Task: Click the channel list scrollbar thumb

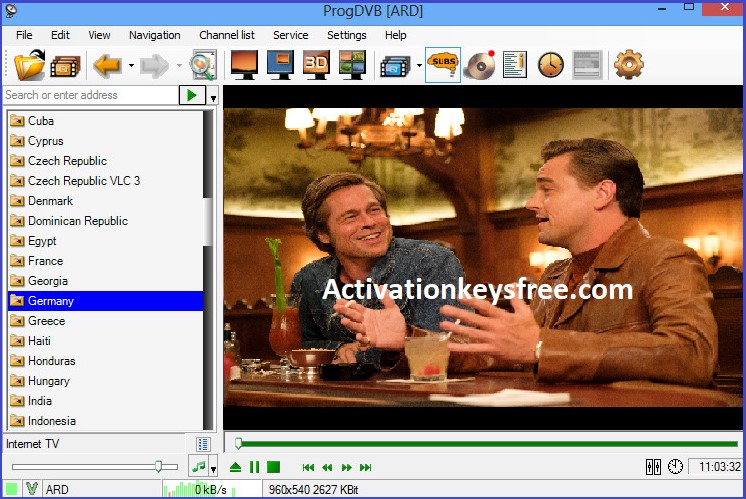Action: tap(208, 222)
